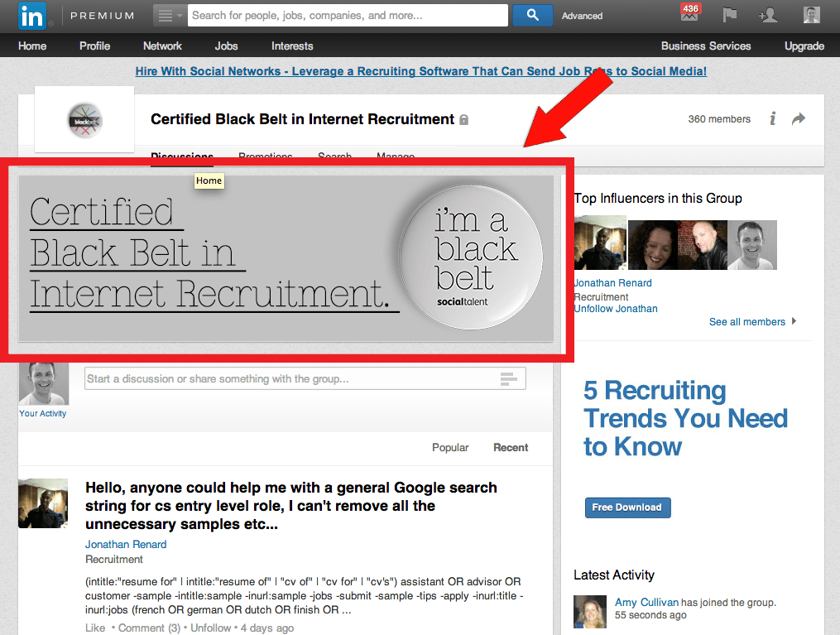Click the blue magnifier search button

click(x=532, y=16)
